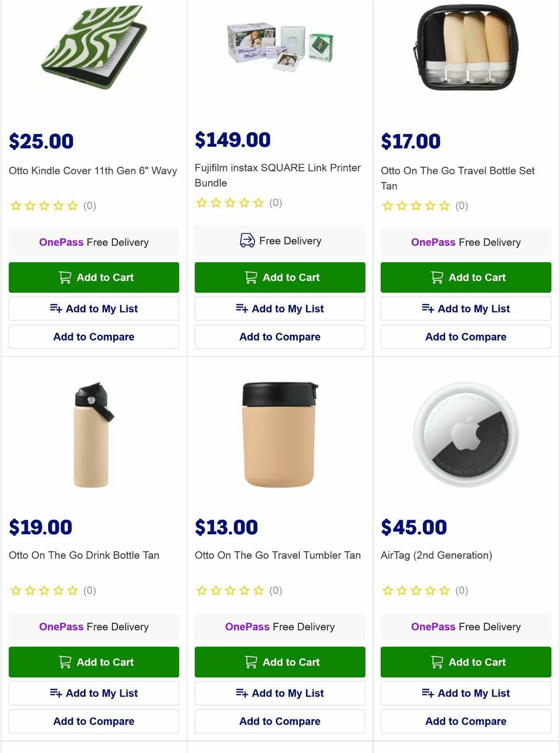This screenshot has height=753, width=560.
Task: Select the truck icon beside Fujifilm Free Delivery
Action: click(247, 241)
